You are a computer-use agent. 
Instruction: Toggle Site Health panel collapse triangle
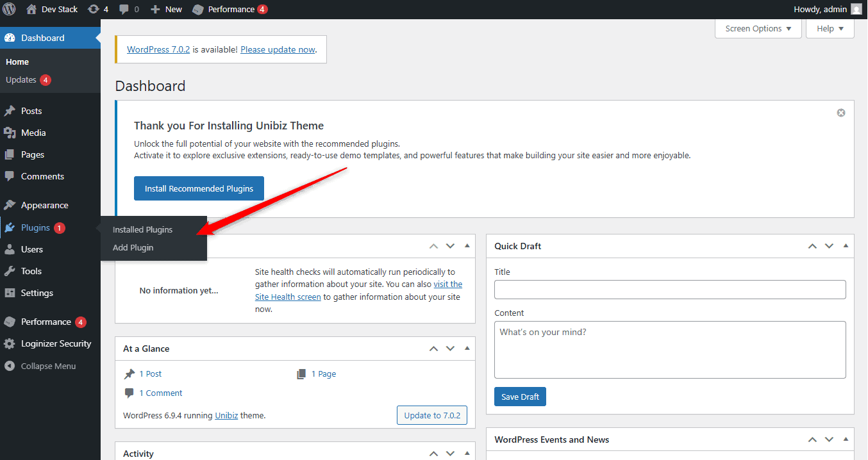(467, 246)
